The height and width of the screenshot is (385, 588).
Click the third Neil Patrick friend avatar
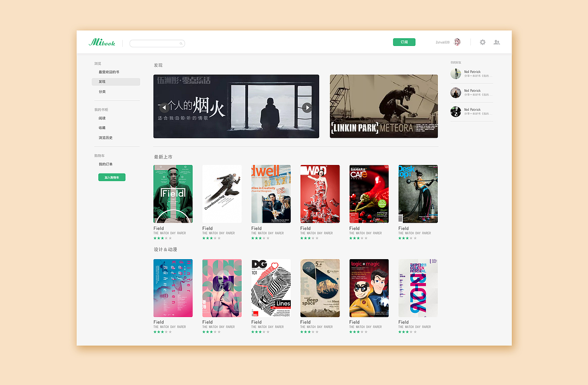pyautogui.click(x=456, y=112)
